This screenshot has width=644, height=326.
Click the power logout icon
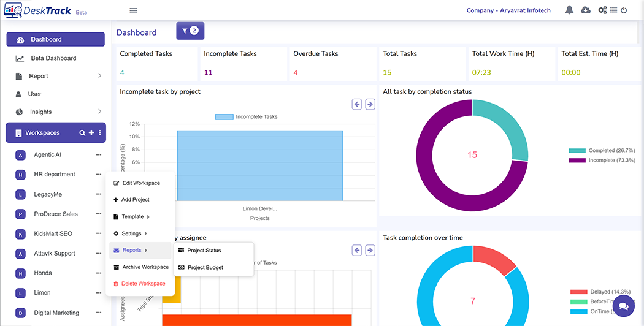tap(624, 10)
